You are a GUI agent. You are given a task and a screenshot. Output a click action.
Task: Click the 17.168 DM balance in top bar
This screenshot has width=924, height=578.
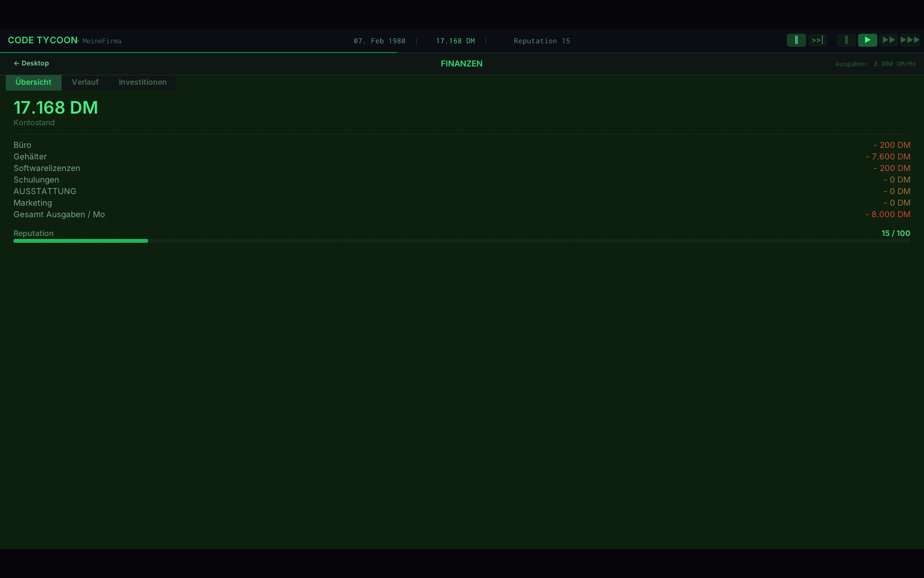click(x=455, y=41)
